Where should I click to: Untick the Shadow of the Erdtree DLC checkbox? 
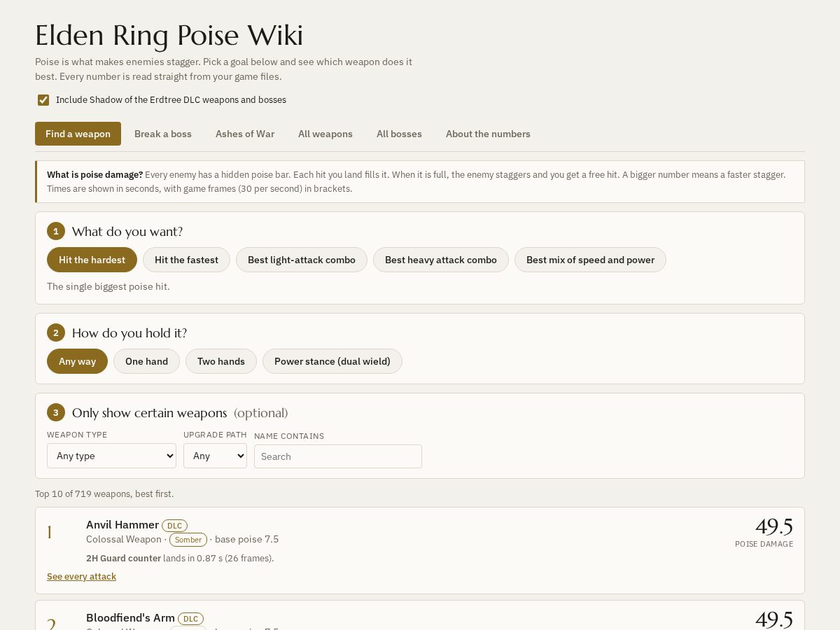[x=43, y=100]
